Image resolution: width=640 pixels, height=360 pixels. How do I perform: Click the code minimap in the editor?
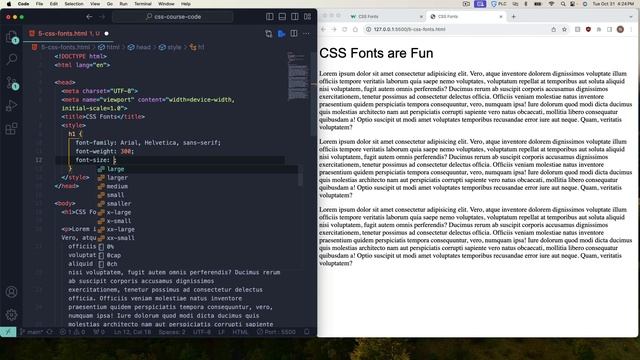[x=298, y=76]
